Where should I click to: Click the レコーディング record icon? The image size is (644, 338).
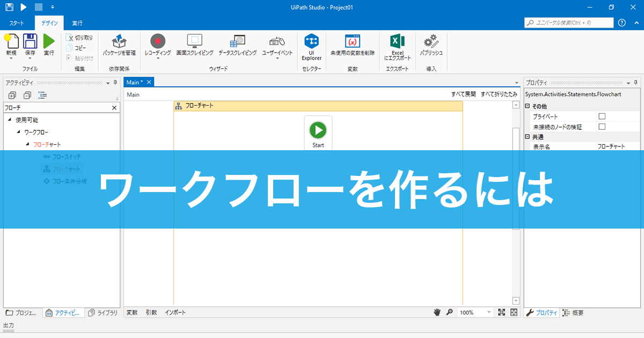click(158, 41)
